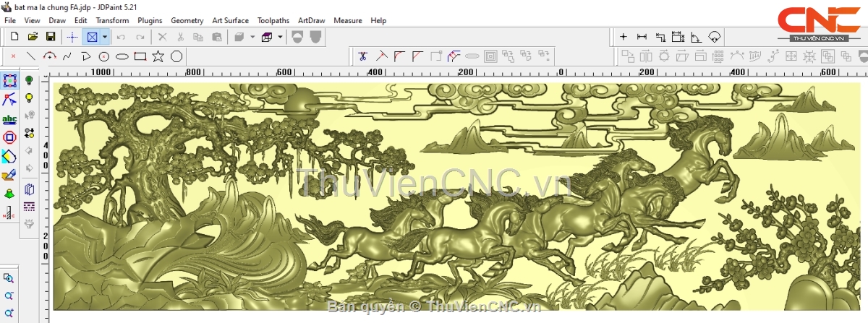Click the Trim scissors tool in the edit toolbar

[x=363, y=55]
